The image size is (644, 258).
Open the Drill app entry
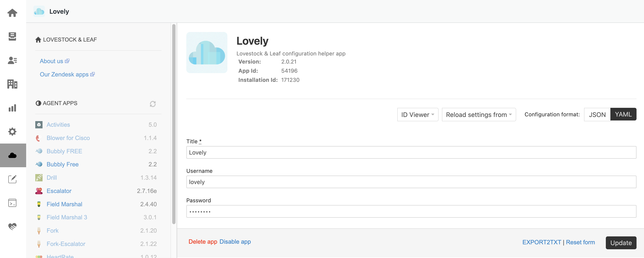click(x=51, y=178)
